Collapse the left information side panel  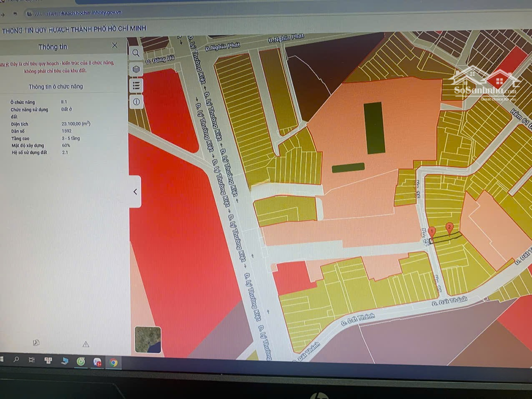pos(135,192)
